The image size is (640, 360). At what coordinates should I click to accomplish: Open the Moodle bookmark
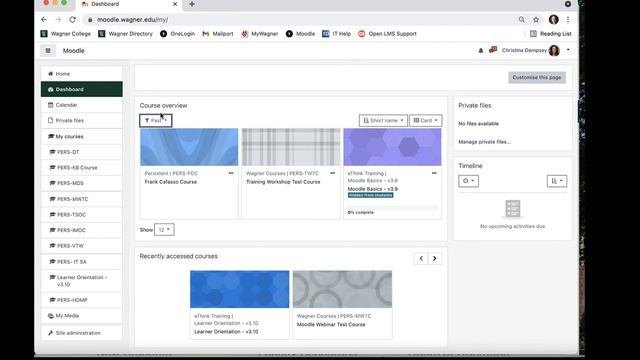click(300, 34)
